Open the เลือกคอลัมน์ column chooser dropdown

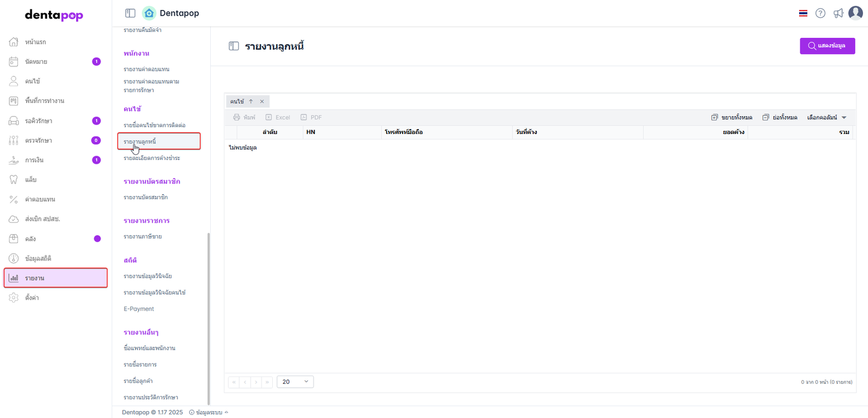tap(826, 117)
